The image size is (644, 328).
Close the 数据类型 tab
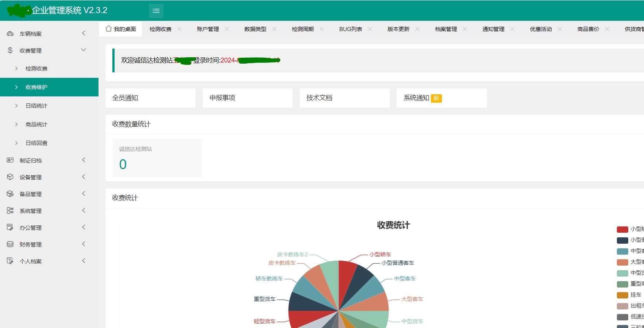pyautogui.click(x=274, y=29)
